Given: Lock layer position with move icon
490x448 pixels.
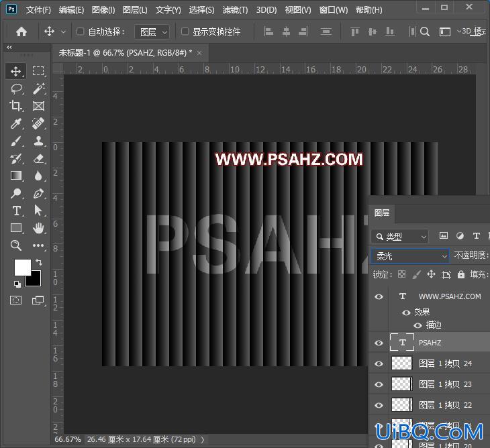Looking at the screenshot, I should (431, 274).
